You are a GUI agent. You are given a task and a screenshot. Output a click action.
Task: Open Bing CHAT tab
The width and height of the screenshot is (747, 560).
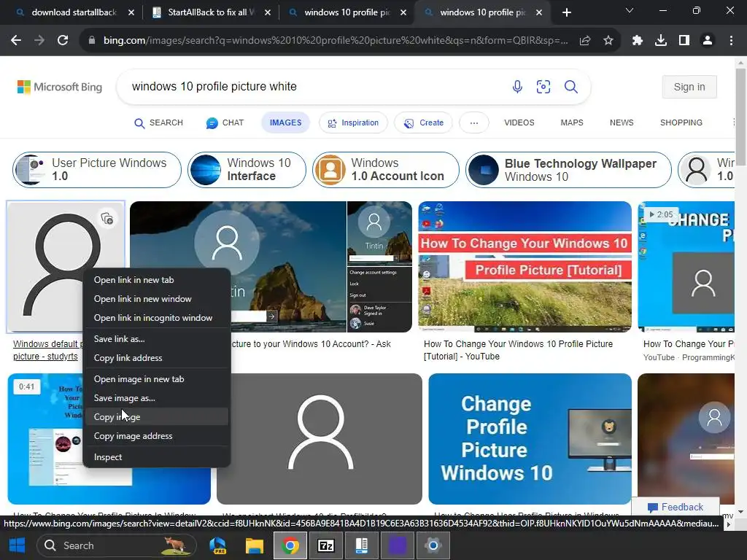[x=225, y=122]
